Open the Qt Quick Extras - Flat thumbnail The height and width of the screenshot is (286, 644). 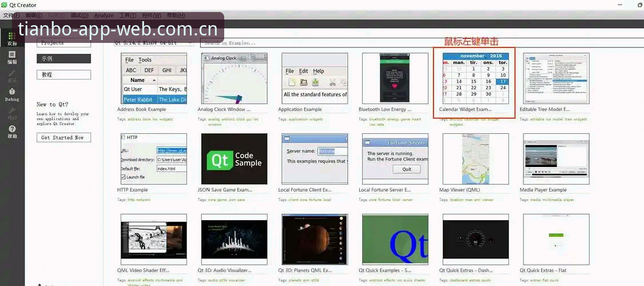pyautogui.click(x=556, y=239)
